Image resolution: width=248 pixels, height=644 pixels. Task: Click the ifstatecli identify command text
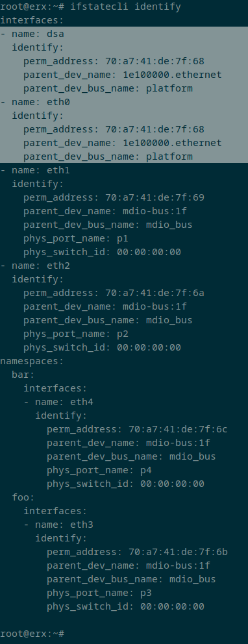pyautogui.click(x=126, y=6)
